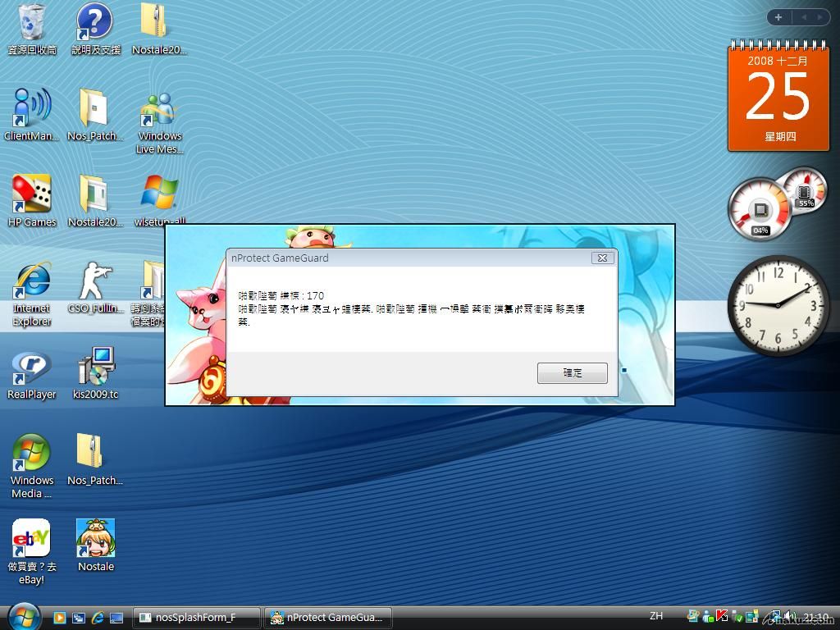Click the sidebar previous gadgets page arrow

pos(804,17)
